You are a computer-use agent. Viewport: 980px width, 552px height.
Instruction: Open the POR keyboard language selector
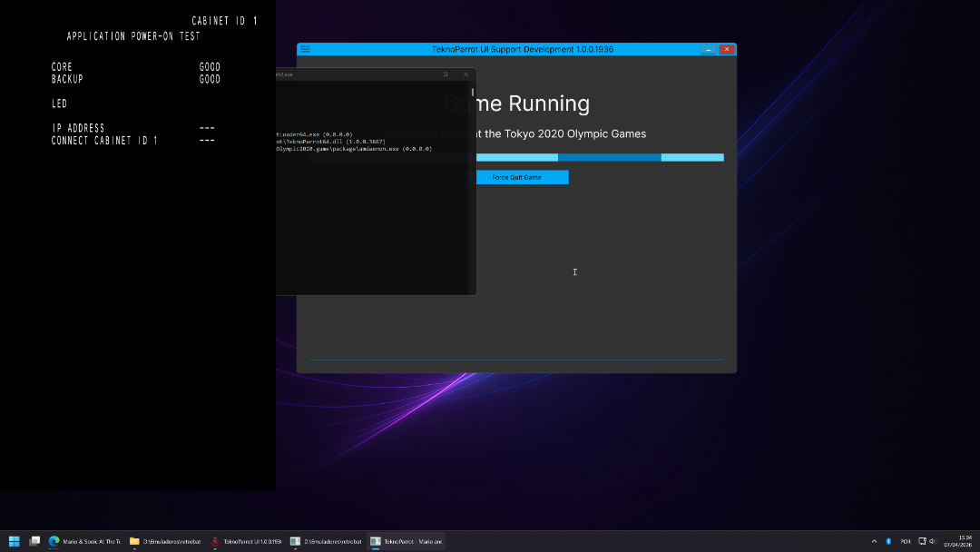[x=906, y=541]
